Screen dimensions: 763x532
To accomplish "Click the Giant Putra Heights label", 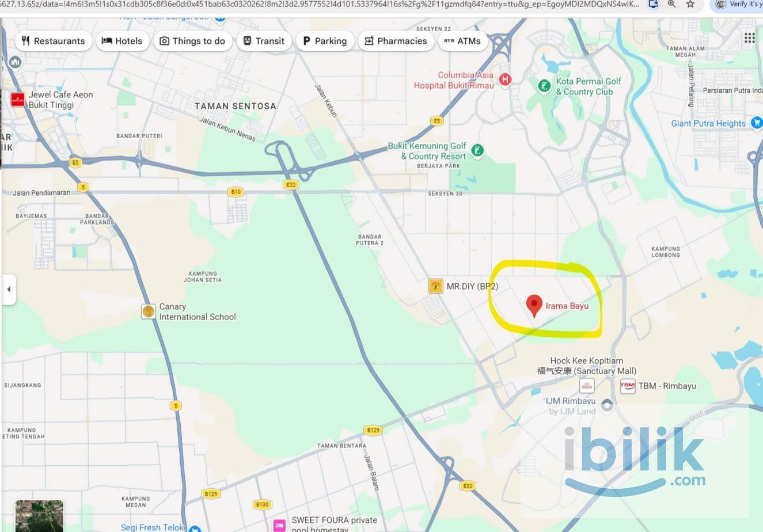I will (708, 123).
